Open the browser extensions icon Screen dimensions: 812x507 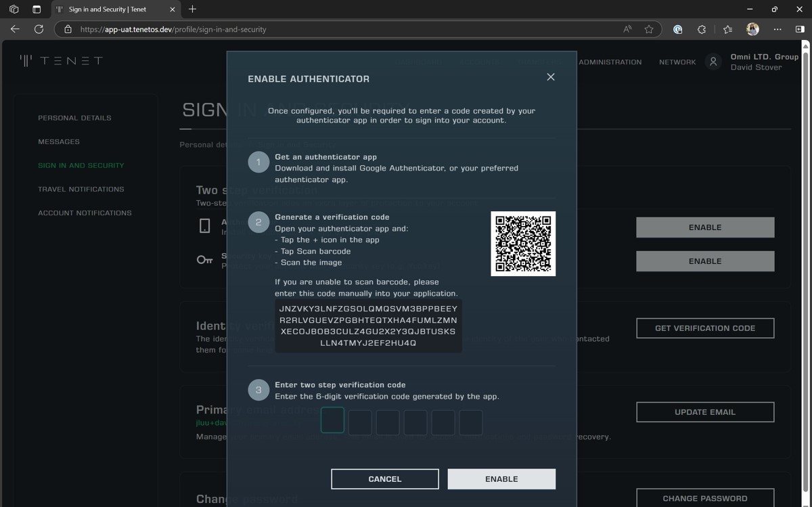point(702,29)
